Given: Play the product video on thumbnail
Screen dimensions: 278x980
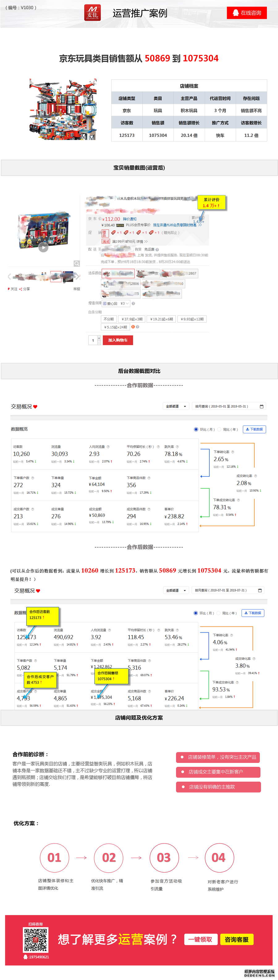Looking at the screenshot, I should [x=43, y=248].
